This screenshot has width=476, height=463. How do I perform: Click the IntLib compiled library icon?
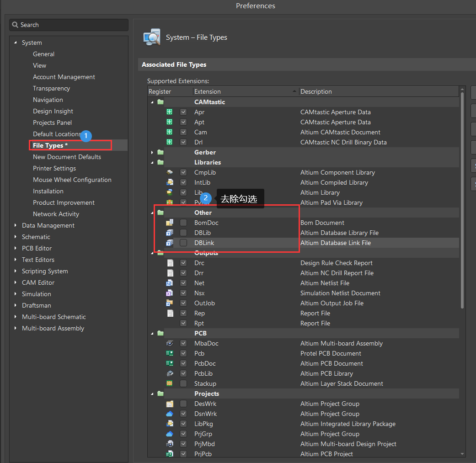click(170, 182)
